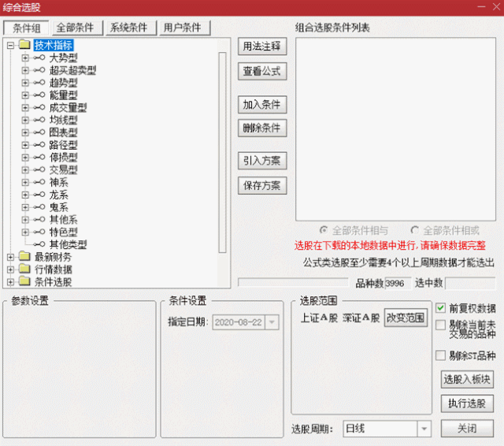The image size is (504, 446).
Task: Expand the 图表型 node
Action: pyautogui.click(x=25, y=132)
